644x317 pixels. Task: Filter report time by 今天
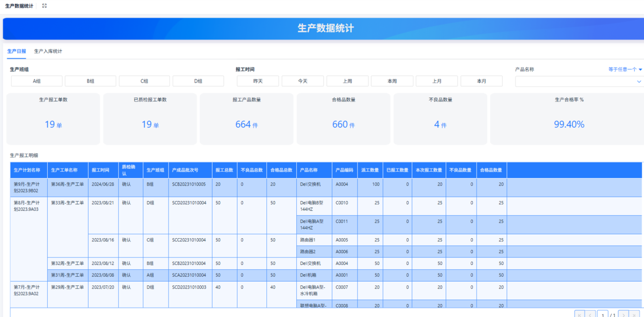pos(303,81)
